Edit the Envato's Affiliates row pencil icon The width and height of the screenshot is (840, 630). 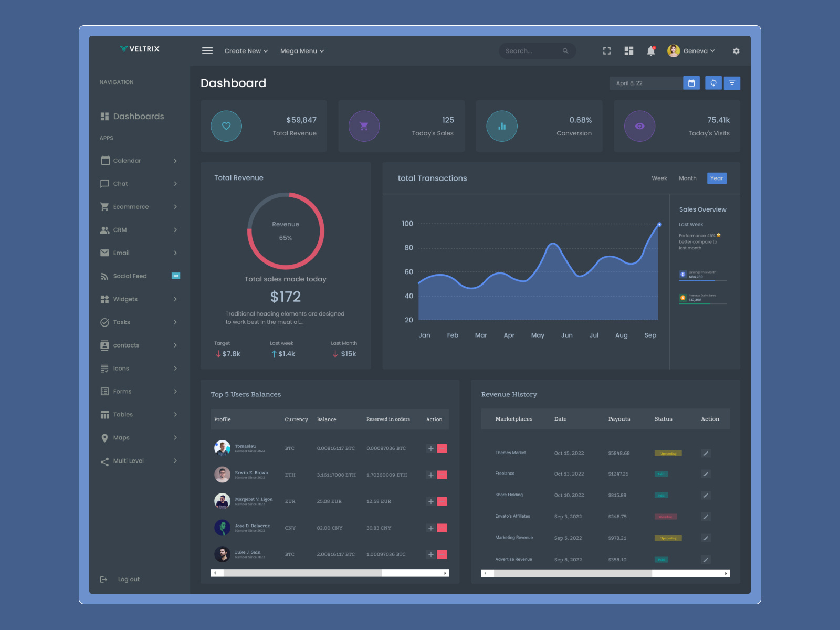point(706,517)
